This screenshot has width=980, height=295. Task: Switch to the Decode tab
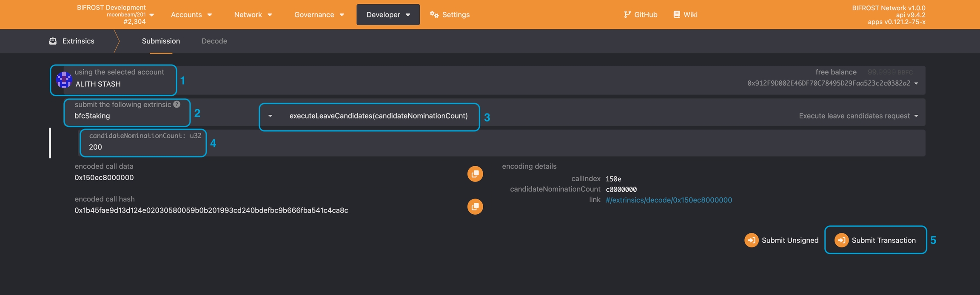point(214,41)
